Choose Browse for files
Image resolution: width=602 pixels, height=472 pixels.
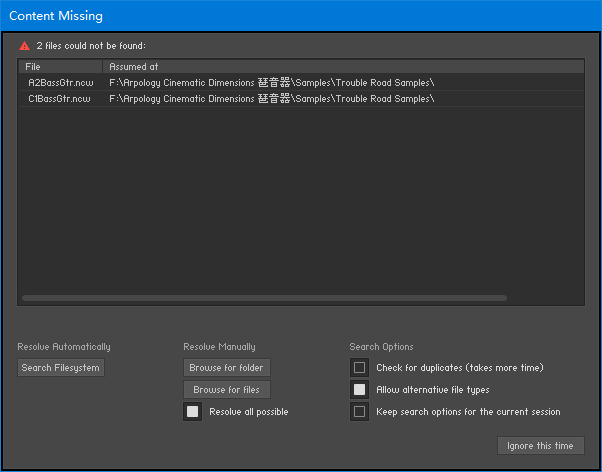point(227,390)
